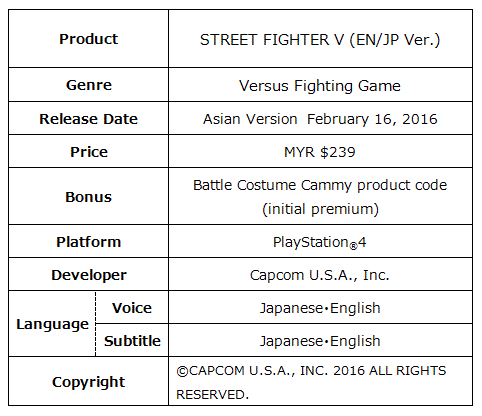Click the Copyright notice text
The height and width of the screenshot is (416, 482).
(311, 382)
